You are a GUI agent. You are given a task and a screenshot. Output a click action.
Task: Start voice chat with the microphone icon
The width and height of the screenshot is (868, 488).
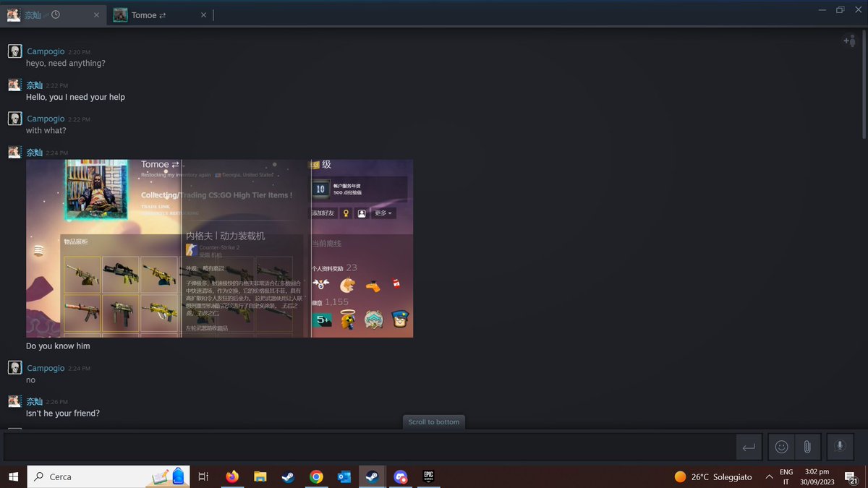[840, 447]
